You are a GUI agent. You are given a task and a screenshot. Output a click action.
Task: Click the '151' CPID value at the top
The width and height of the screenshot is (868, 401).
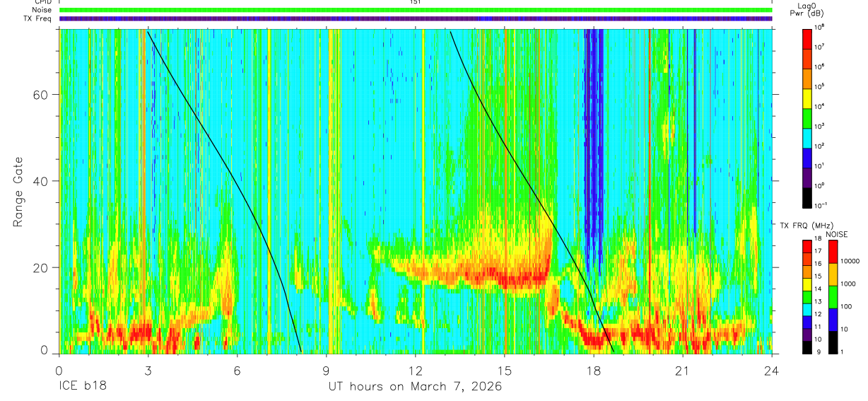click(415, 2)
